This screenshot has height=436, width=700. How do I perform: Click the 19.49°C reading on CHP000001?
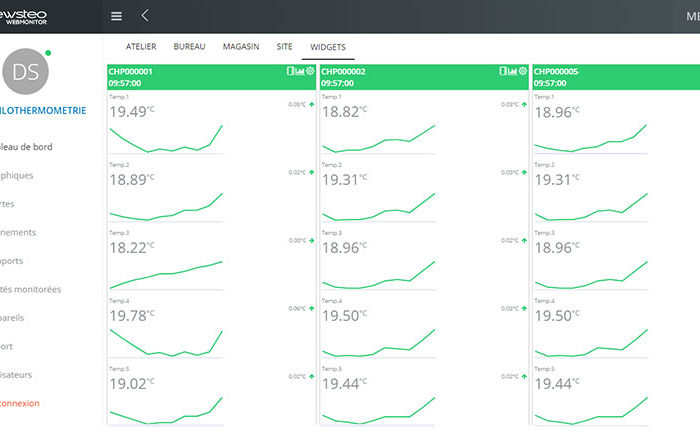tap(132, 112)
